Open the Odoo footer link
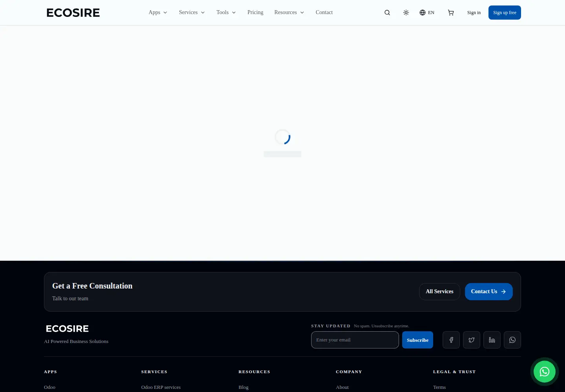 point(49,387)
